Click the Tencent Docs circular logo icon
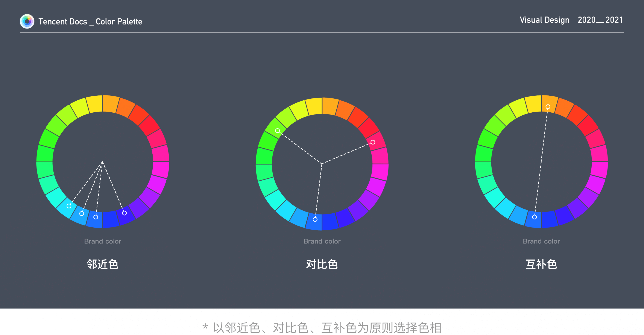This screenshot has height=335, width=644. [x=27, y=21]
